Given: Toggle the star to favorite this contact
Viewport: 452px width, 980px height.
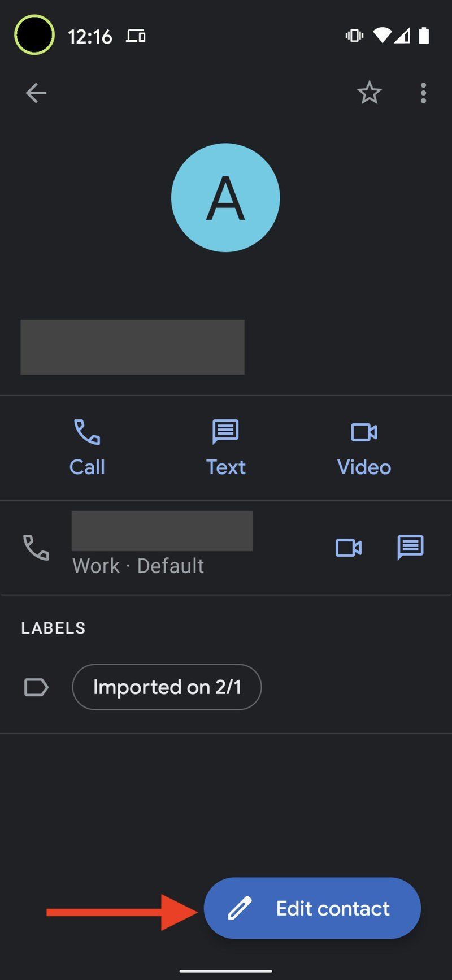Looking at the screenshot, I should 370,93.
